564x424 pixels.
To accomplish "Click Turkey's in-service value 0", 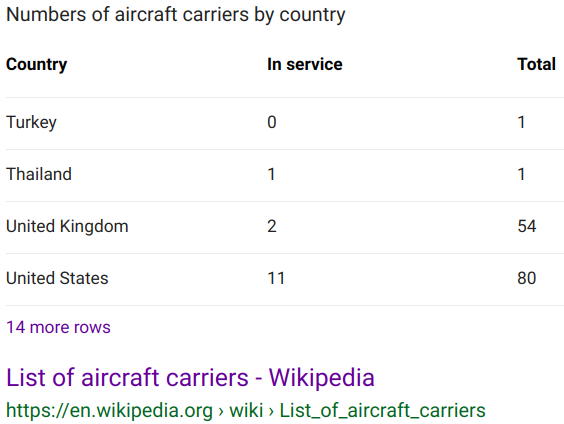I will tap(272, 122).
